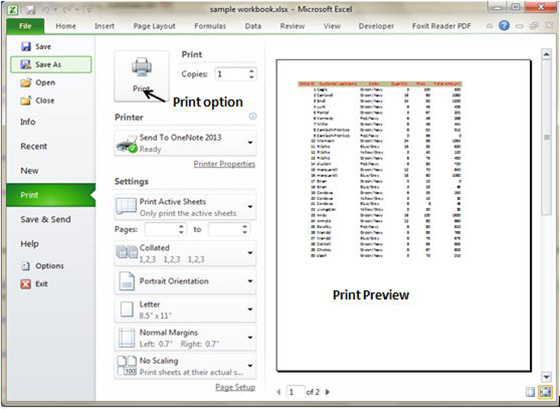Click the printer info icon beside Printer heading

point(252,116)
